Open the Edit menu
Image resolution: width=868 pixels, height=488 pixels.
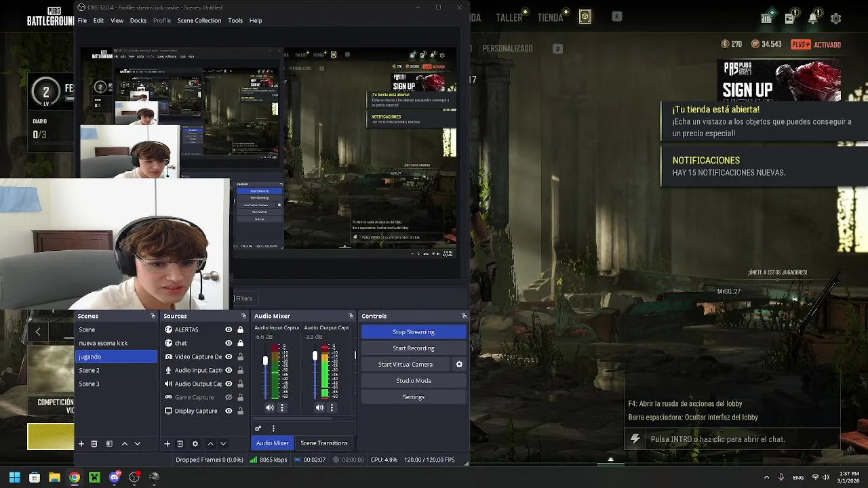click(x=98, y=20)
